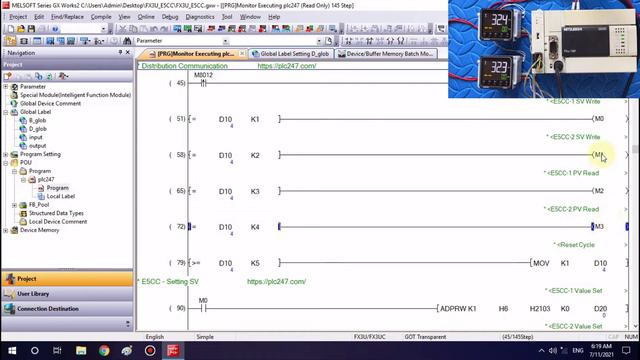Close the Navigation panel
Image resolution: width=640 pixels, height=360 pixels.
coord(128,52)
